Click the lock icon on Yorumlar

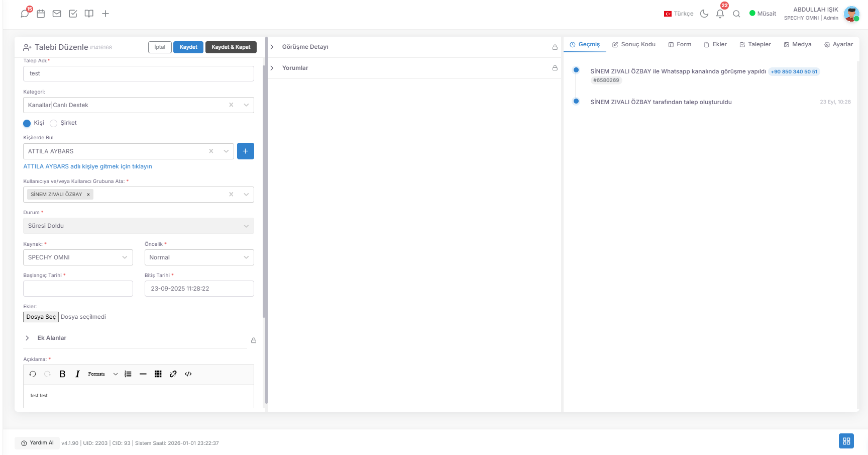tap(555, 68)
